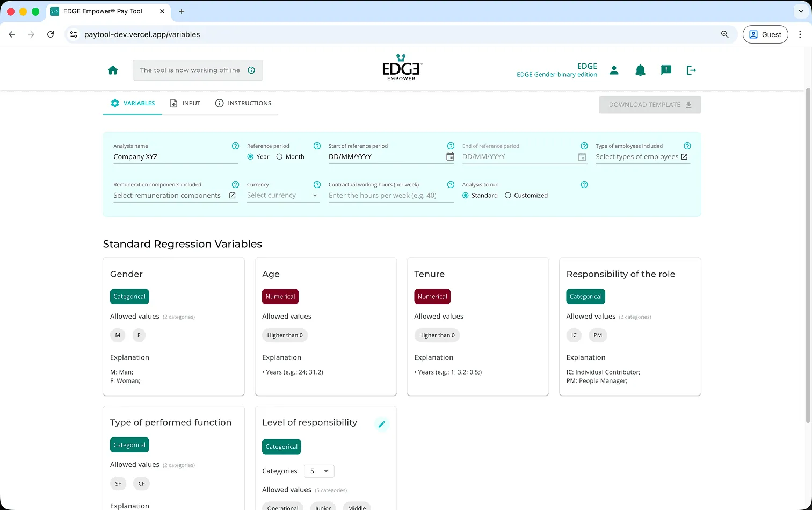Image resolution: width=812 pixels, height=510 pixels.
Task: Select the EDGE Empower Pay Tool browser tab
Action: tap(107, 11)
